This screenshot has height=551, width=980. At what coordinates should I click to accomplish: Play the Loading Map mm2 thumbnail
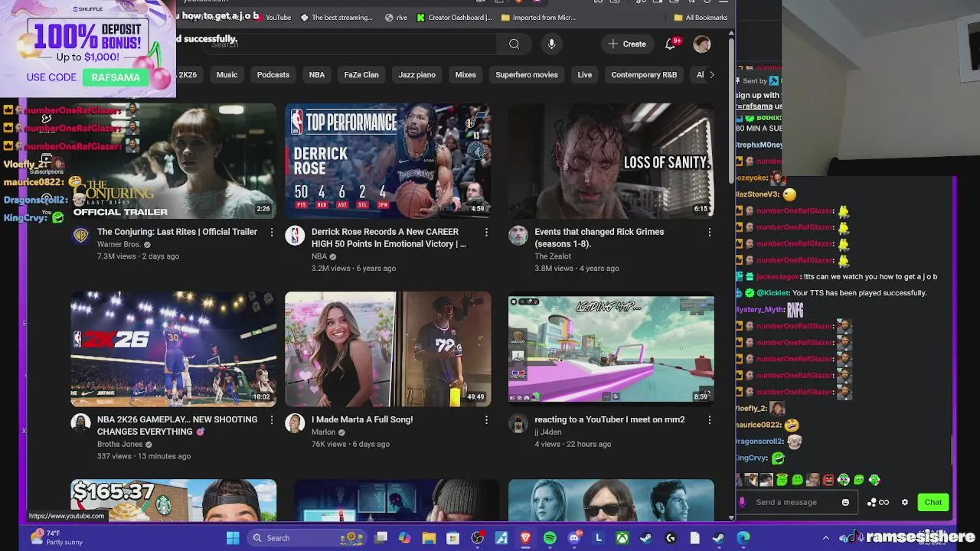click(611, 349)
